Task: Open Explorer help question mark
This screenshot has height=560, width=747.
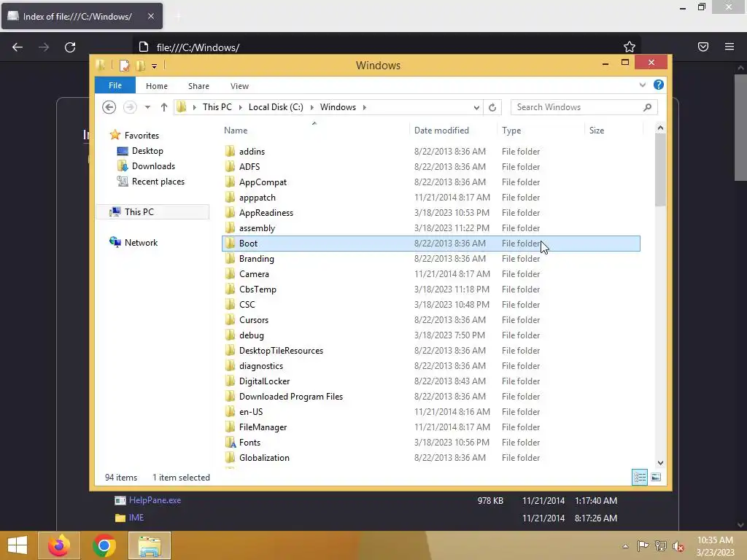Action: pos(659,85)
